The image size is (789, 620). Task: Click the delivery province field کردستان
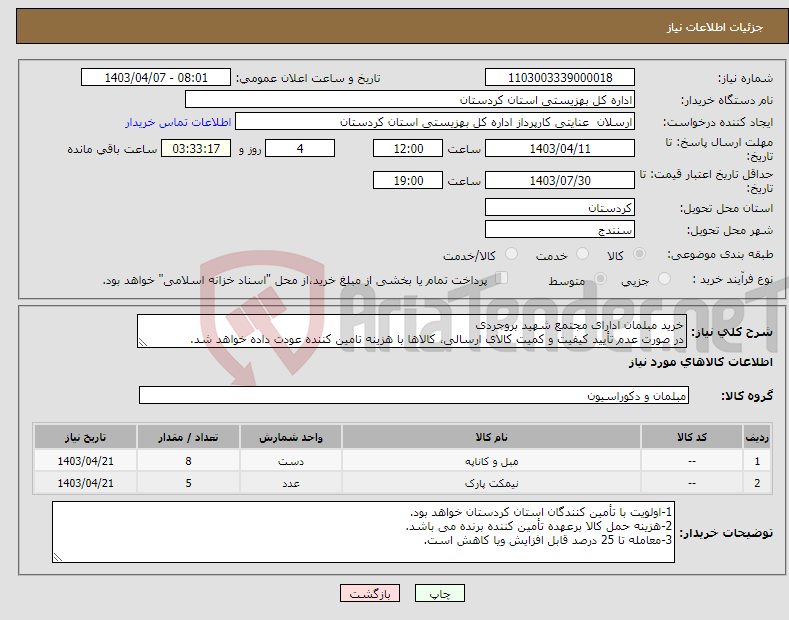(560, 207)
